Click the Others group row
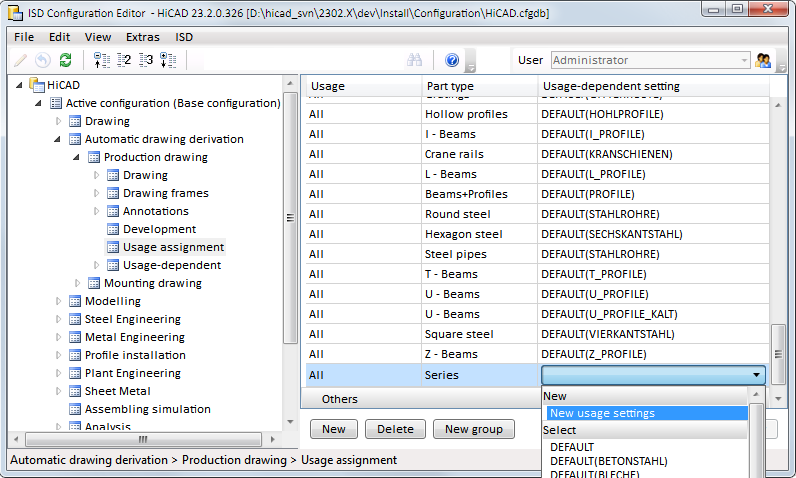 (421, 399)
